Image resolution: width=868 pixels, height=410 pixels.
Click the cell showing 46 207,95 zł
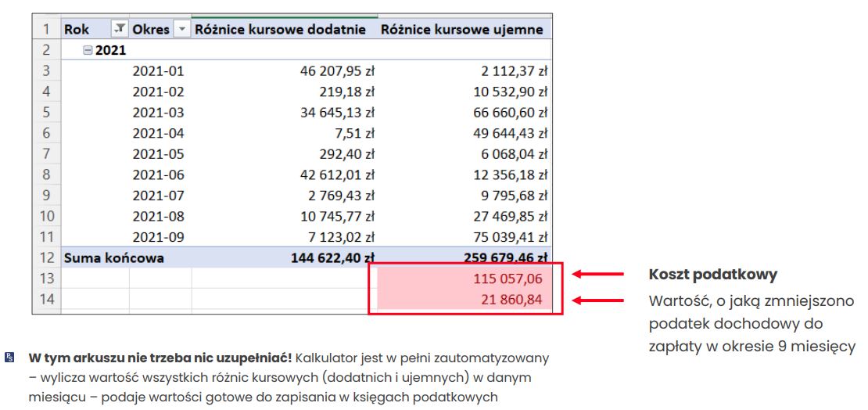click(337, 70)
